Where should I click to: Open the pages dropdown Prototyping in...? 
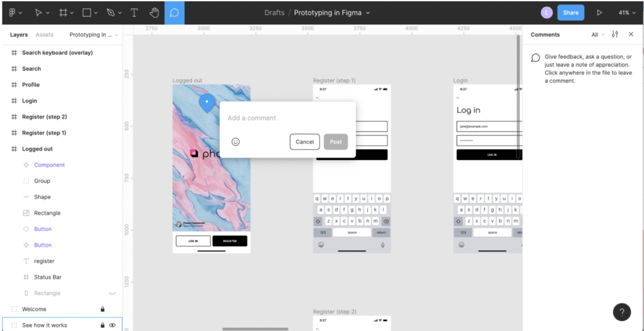pyautogui.click(x=94, y=35)
